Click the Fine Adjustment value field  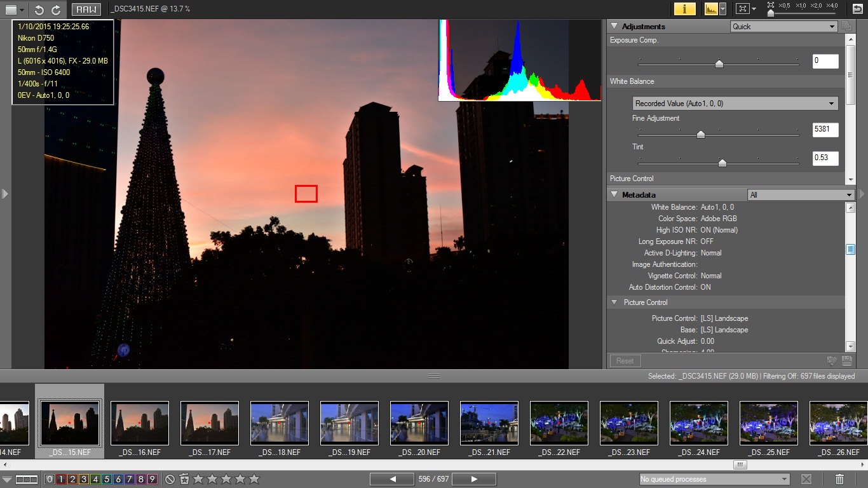tap(825, 130)
